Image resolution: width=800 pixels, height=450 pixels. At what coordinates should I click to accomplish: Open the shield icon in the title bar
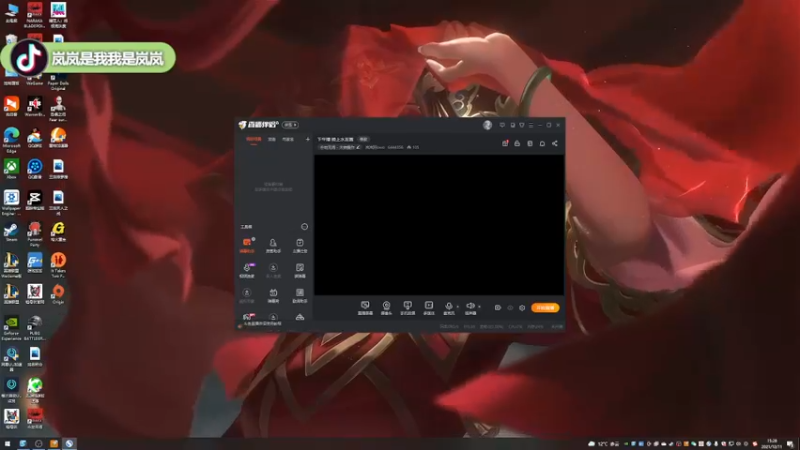tap(521, 125)
